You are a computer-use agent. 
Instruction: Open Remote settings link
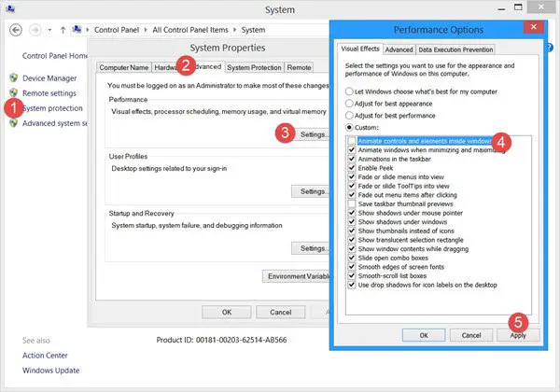point(49,93)
